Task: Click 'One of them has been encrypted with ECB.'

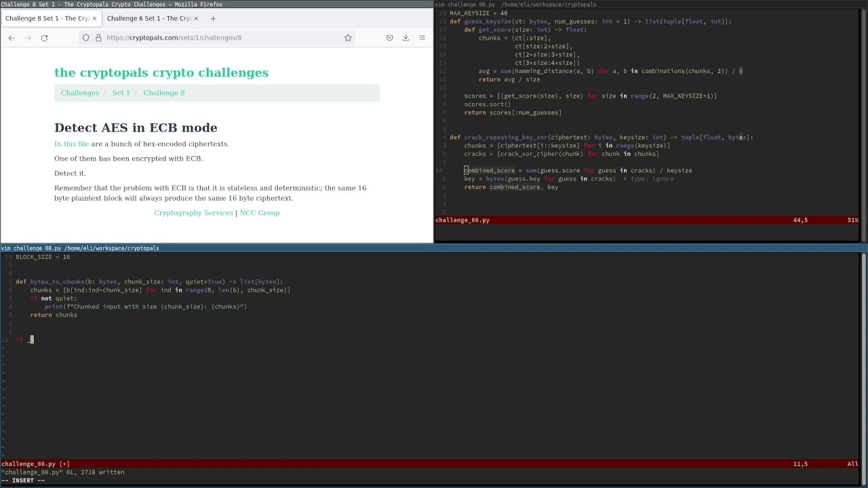Action: point(128,159)
